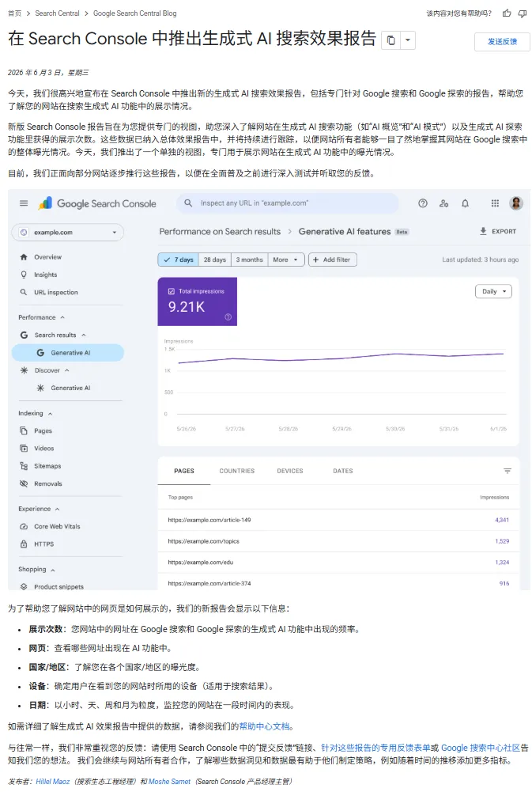Click the Videos sidebar icon
Image resolution: width=532 pixels, height=792 pixels.
click(x=24, y=449)
